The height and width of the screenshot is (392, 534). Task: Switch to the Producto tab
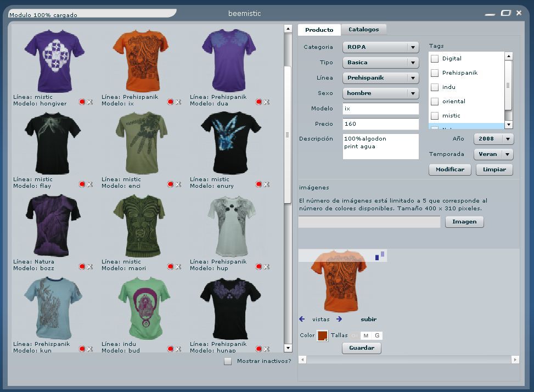(x=319, y=30)
